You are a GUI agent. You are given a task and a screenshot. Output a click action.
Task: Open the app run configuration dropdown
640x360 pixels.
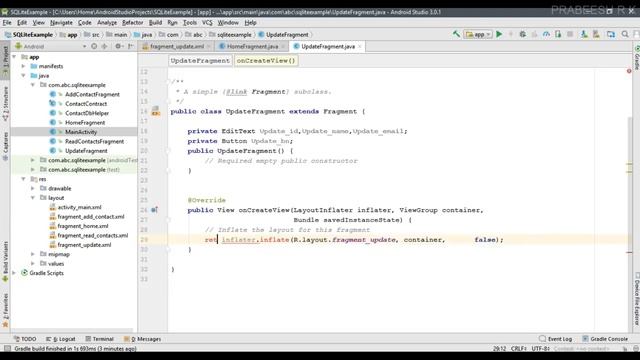[x=478, y=35]
